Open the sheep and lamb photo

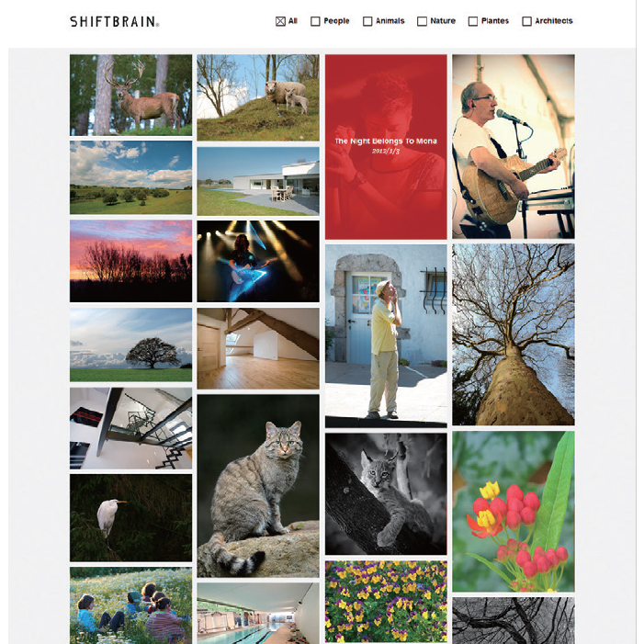(x=258, y=97)
